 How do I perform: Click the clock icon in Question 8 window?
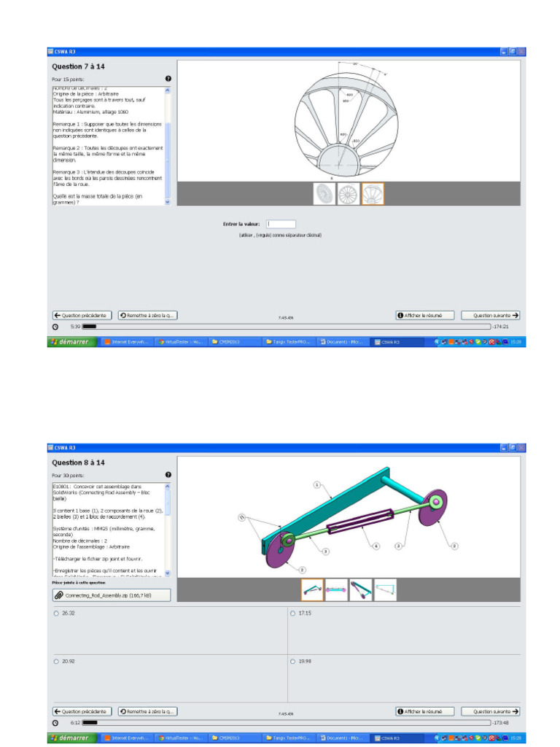pyautogui.click(x=55, y=723)
